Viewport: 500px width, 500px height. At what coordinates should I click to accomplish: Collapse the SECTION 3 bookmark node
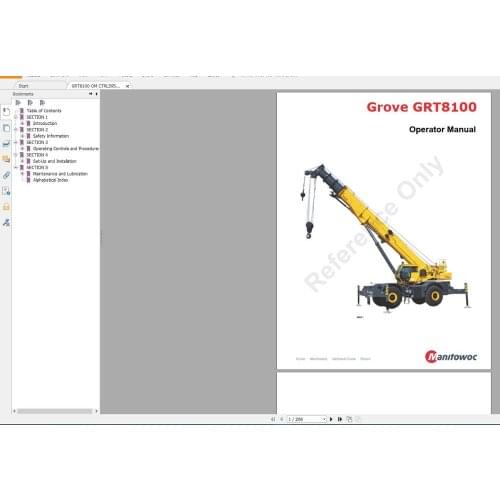(x=16, y=142)
